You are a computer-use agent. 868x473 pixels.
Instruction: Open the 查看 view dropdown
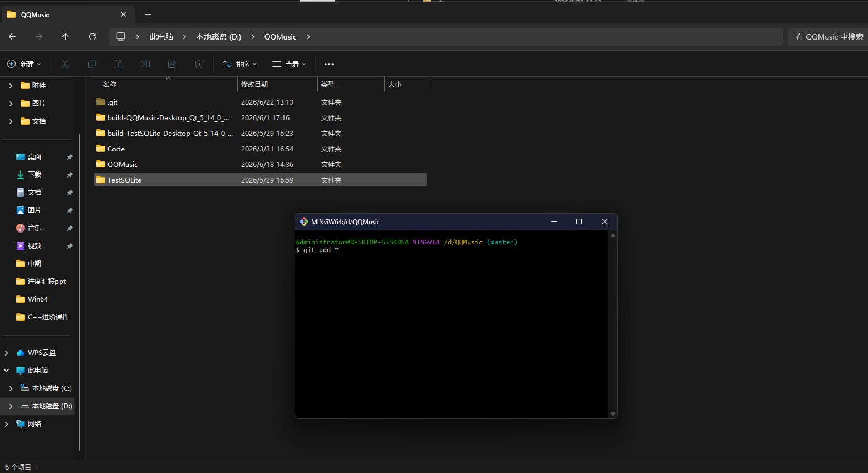289,64
